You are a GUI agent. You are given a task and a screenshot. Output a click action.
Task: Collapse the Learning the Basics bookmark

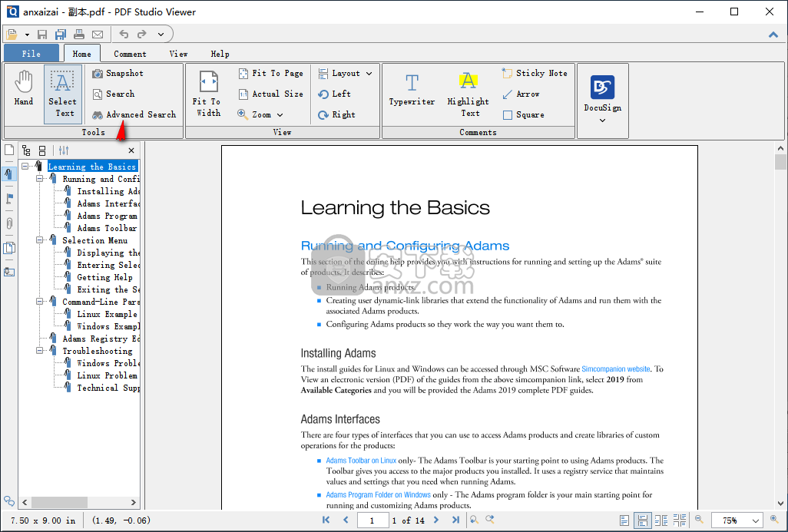click(x=25, y=167)
